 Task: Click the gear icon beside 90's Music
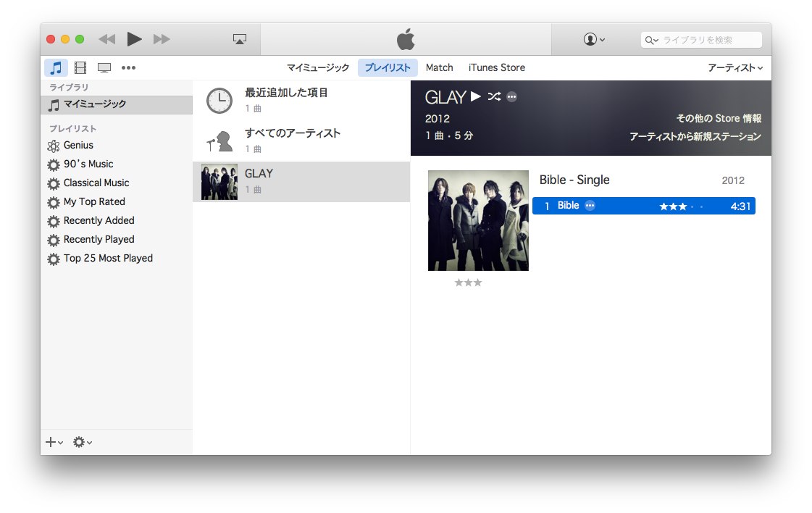54,164
